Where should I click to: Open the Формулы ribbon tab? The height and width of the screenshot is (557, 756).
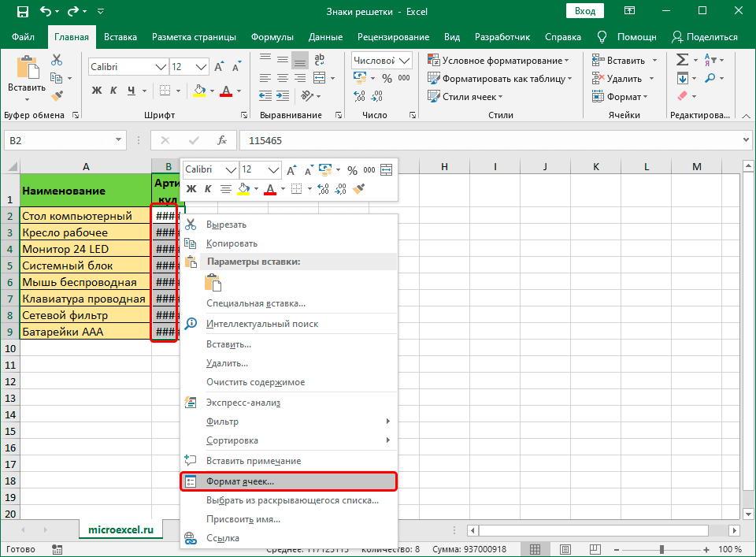click(272, 37)
